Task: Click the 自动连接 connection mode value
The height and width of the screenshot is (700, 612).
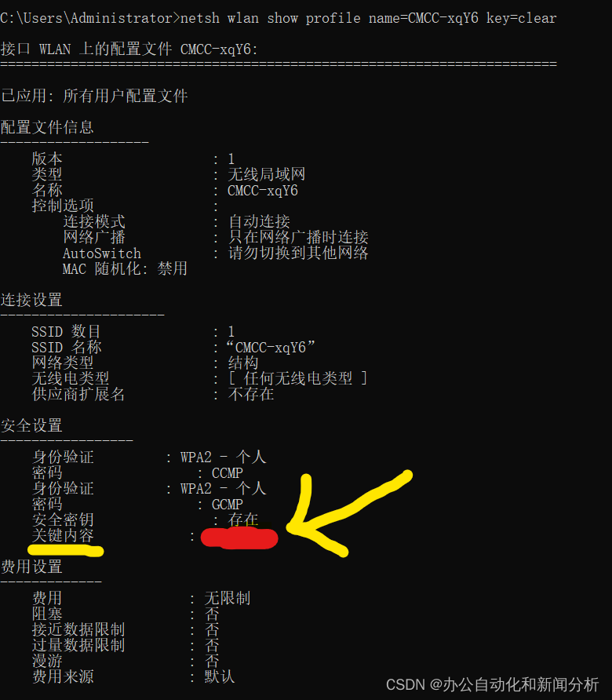Action: tap(260, 221)
